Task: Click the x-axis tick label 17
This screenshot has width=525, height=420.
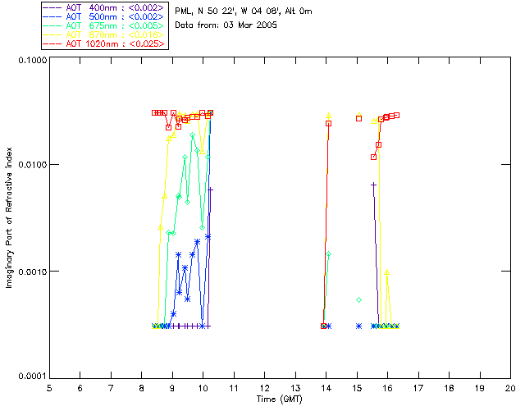Action: tap(418, 388)
